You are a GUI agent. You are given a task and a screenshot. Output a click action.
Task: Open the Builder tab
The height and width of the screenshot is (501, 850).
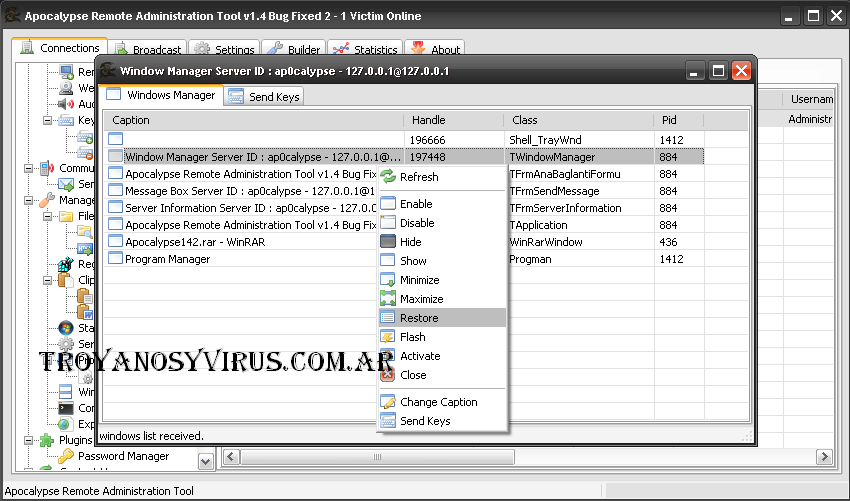click(x=294, y=49)
